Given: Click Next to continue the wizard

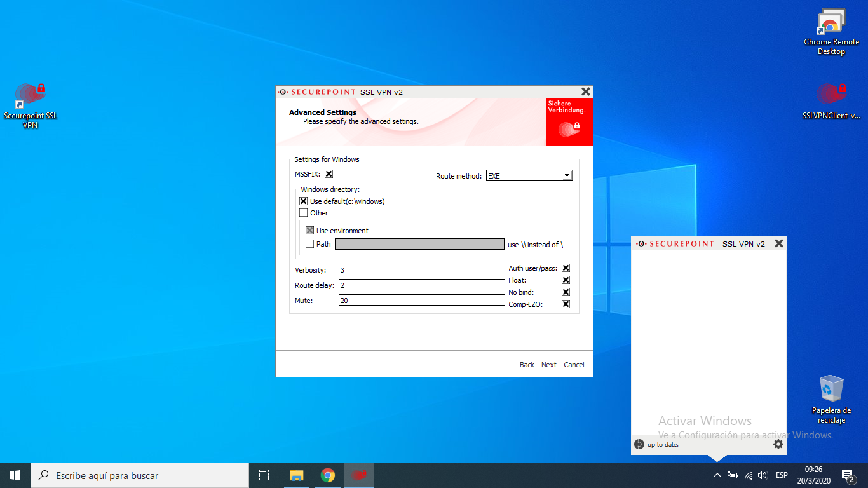Looking at the screenshot, I should (548, 365).
